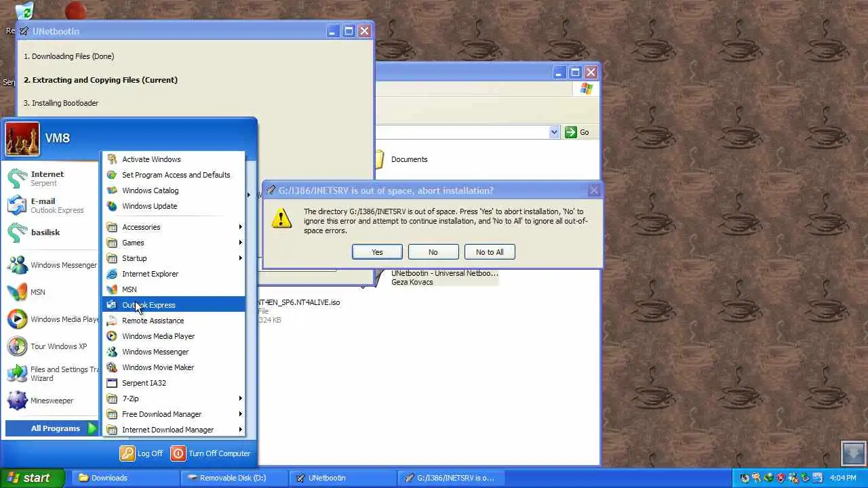This screenshot has width=868, height=488.
Task: Open basilisk browser icon
Action: coord(17,232)
